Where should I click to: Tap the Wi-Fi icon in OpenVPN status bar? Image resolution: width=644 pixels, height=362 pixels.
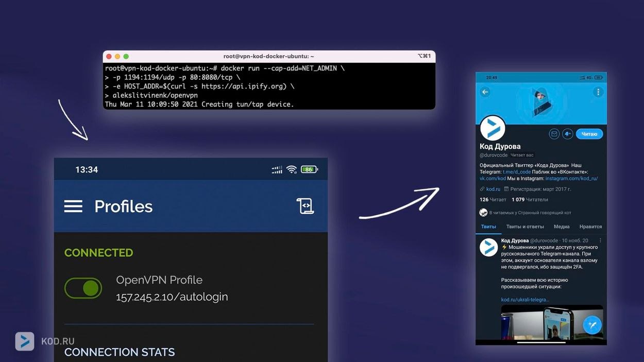click(x=292, y=169)
